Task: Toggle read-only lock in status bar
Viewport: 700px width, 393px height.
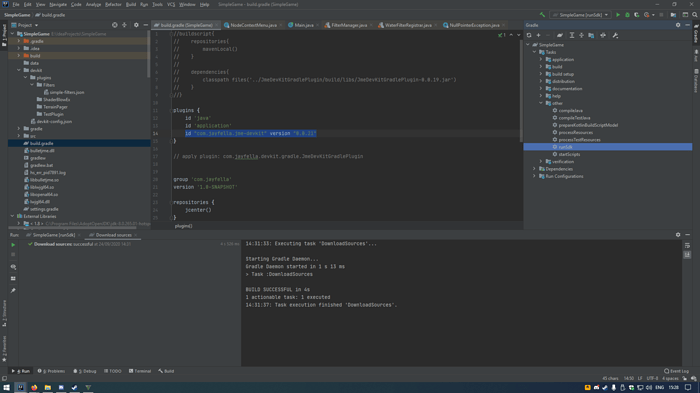Action: pyautogui.click(x=684, y=378)
